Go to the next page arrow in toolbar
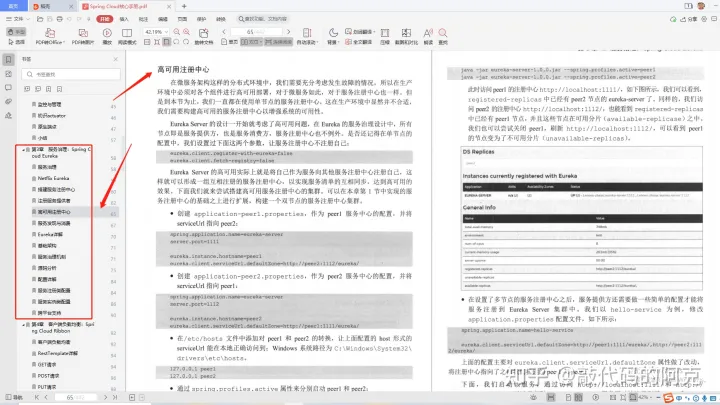This screenshot has width=720, height=405. (288, 32)
